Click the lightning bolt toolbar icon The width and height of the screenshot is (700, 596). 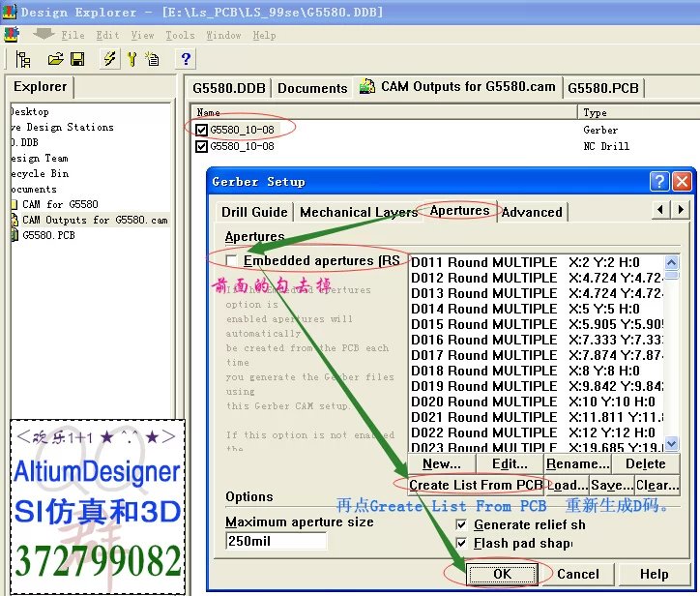pos(110,59)
